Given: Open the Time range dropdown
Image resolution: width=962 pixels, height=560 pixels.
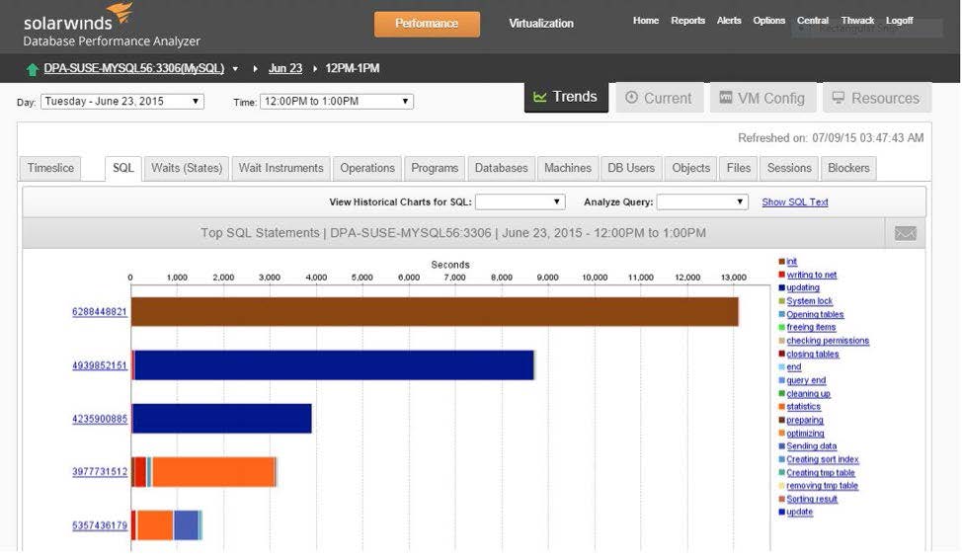Looking at the screenshot, I should tap(336, 102).
